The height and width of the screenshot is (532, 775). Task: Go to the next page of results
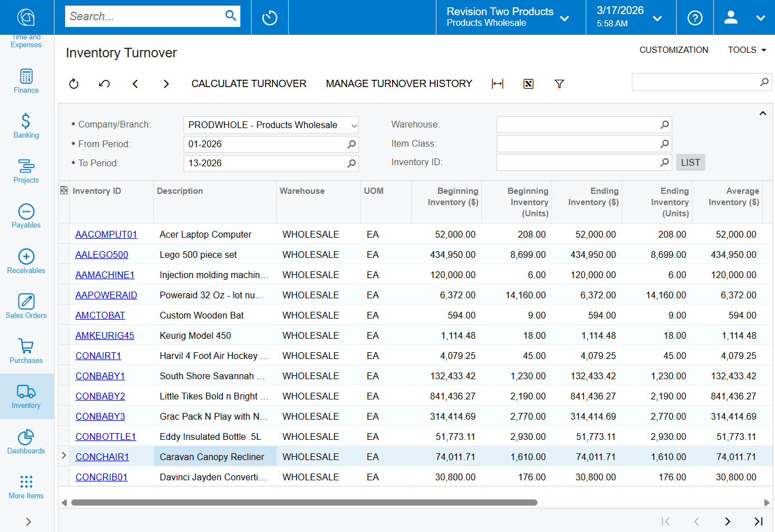click(727, 521)
